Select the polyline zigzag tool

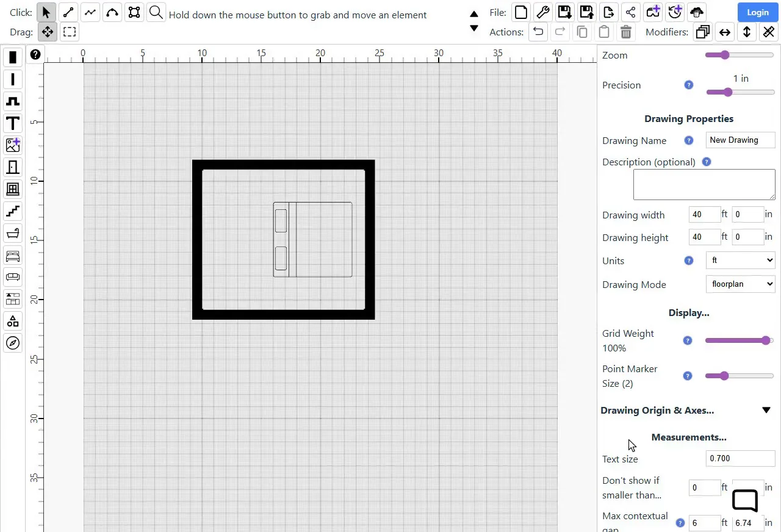(x=90, y=12)
